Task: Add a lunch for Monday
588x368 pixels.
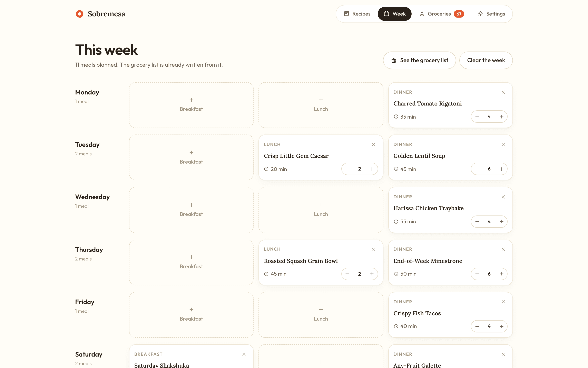Action: click(x=321, y=105)
